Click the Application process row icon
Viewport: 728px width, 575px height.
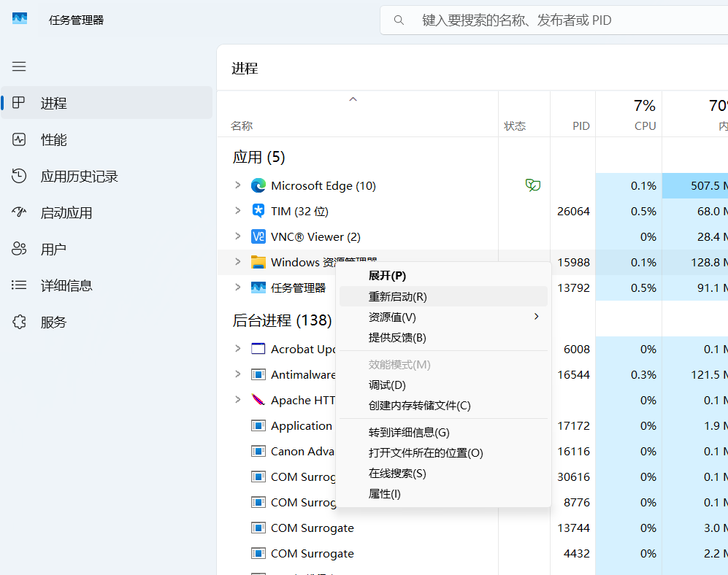click(x=258, y=425)
